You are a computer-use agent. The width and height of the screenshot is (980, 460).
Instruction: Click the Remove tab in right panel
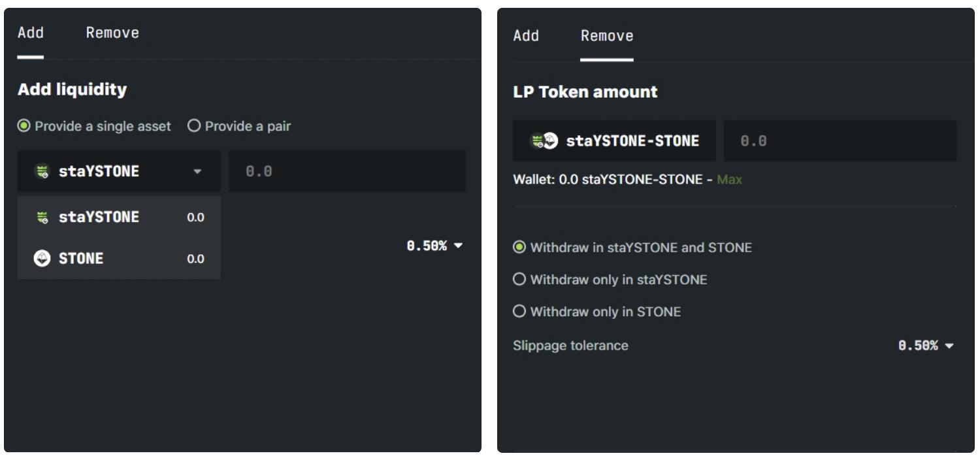coord(606,36)
